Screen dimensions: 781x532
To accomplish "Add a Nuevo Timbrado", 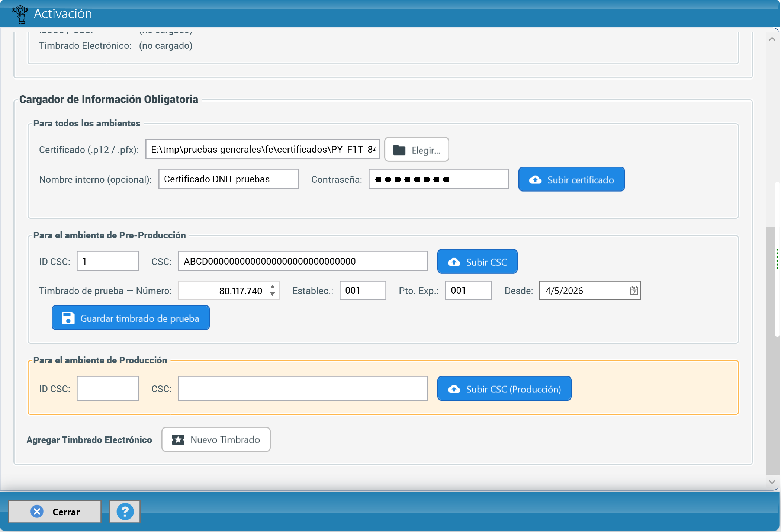I will coord(216,439).
